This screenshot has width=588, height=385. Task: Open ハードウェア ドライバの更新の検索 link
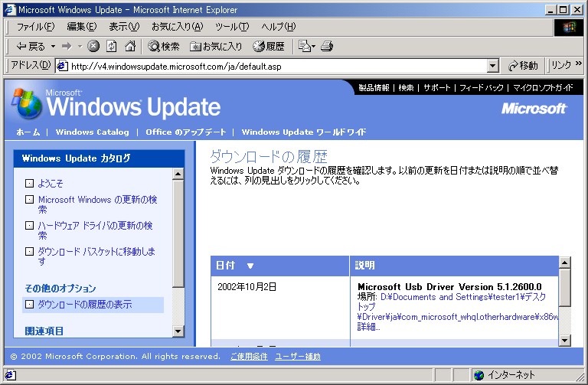95,230
